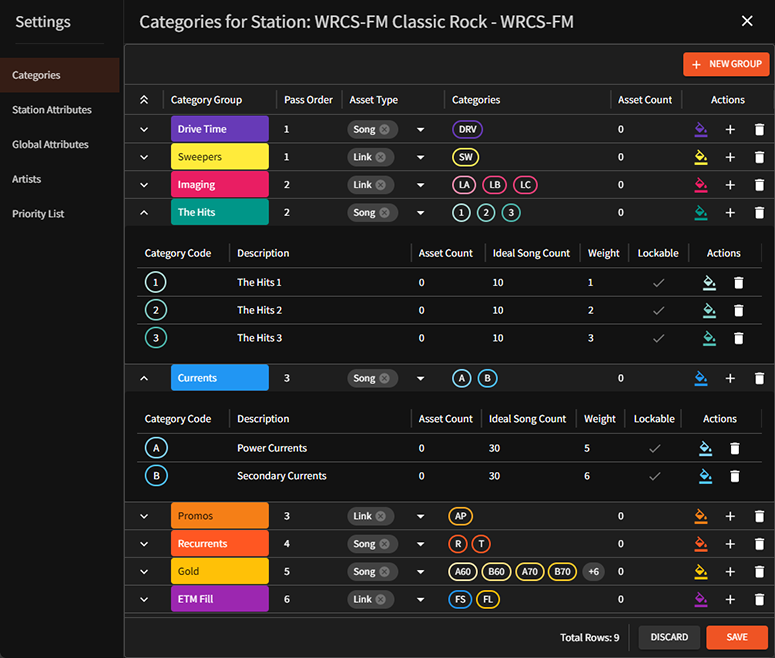
Task: Add category to Sweepers group with plus icon
Action: [730, 157]
